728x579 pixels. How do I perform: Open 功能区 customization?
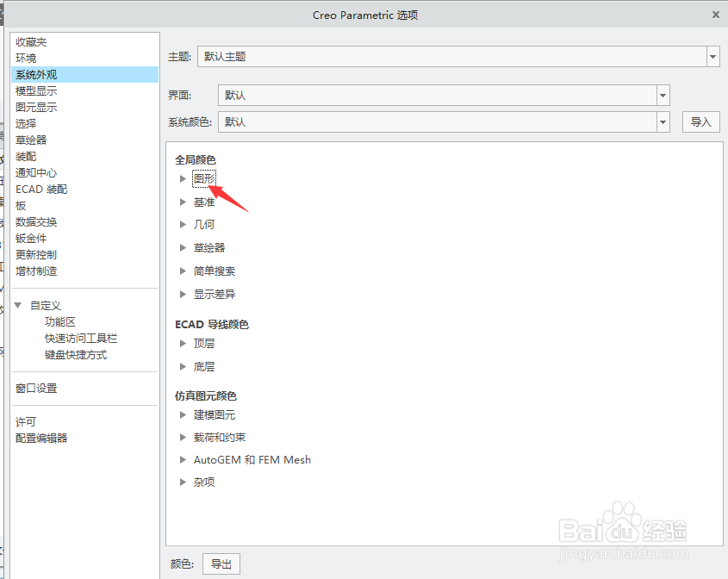click(x=60, y=321)
